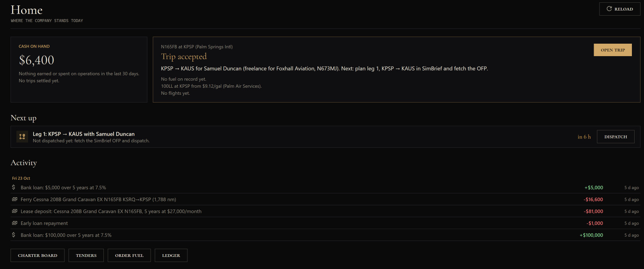The image size is (644, 269).
Task: Click the route icon beside Leg 1
Action: 22,137
